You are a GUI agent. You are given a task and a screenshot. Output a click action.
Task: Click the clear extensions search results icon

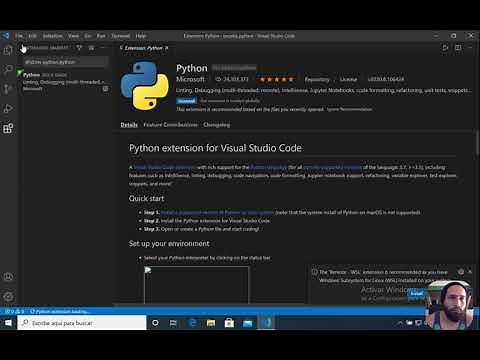pos(91,48)
